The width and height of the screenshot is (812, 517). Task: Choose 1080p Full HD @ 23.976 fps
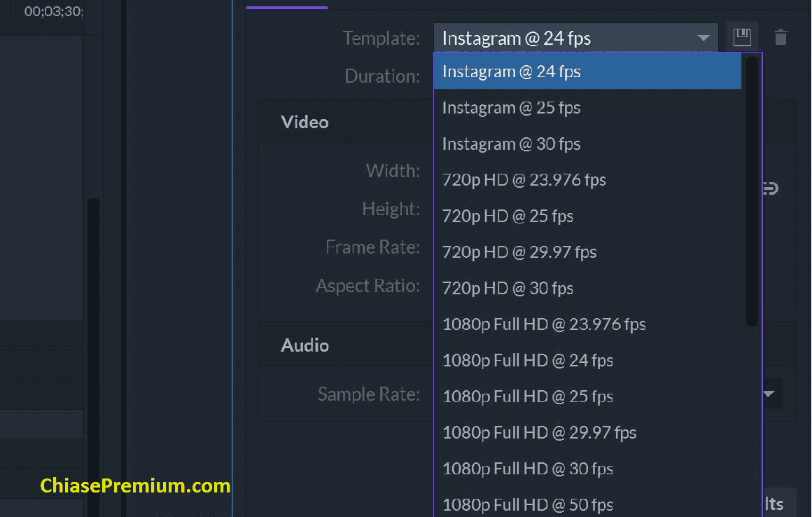pyautogui.click(x=587, y=324)
